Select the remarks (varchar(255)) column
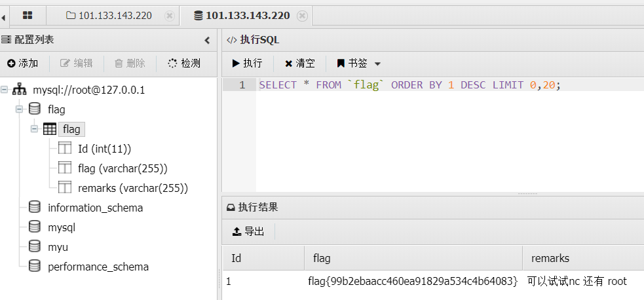Viewport: 644px width, 300px height. click(x=132, y=188)
